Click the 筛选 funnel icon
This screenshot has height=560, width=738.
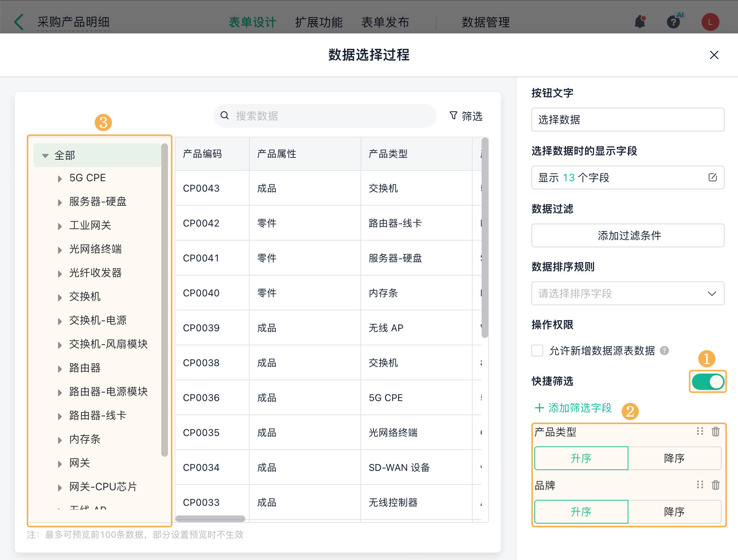pos(453,116)
